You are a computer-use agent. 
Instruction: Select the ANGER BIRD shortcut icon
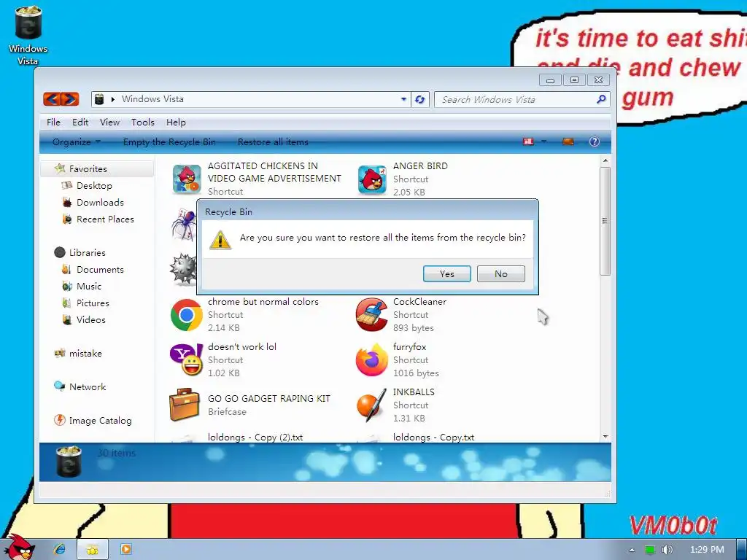point(371,179)
